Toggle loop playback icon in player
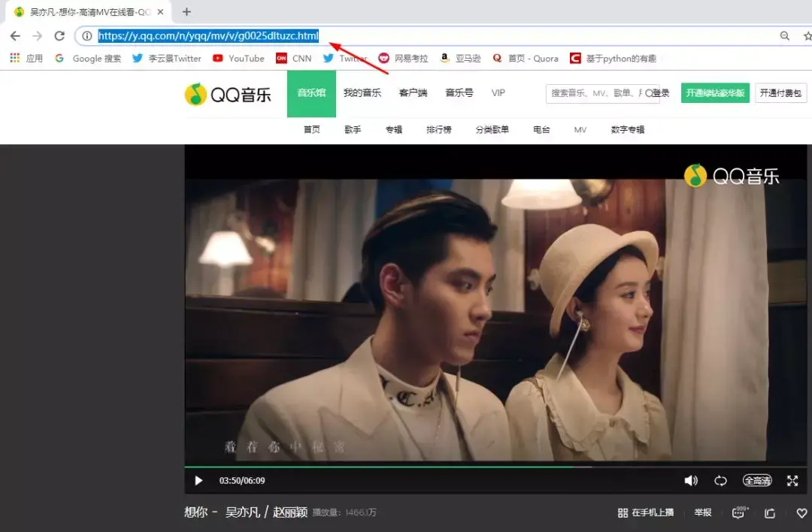This screenshot has width=812, height=532. 720,481
